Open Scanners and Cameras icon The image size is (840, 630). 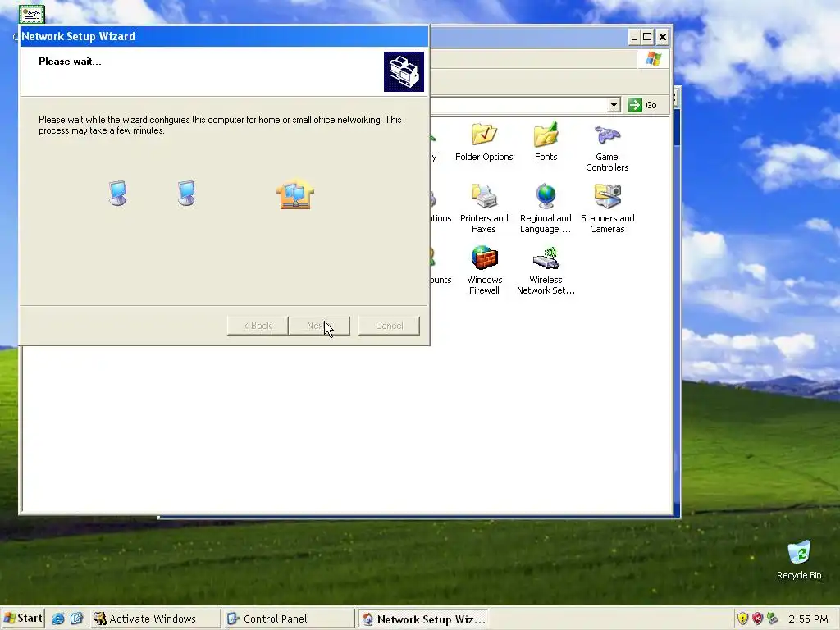pos(607,209)
